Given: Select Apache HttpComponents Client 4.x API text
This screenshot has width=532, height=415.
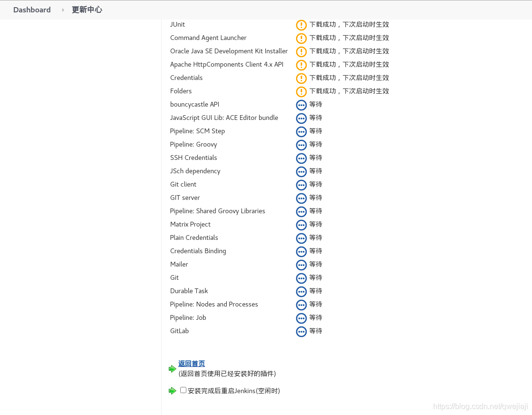Looking at the screenshot, I should point(227,65).
